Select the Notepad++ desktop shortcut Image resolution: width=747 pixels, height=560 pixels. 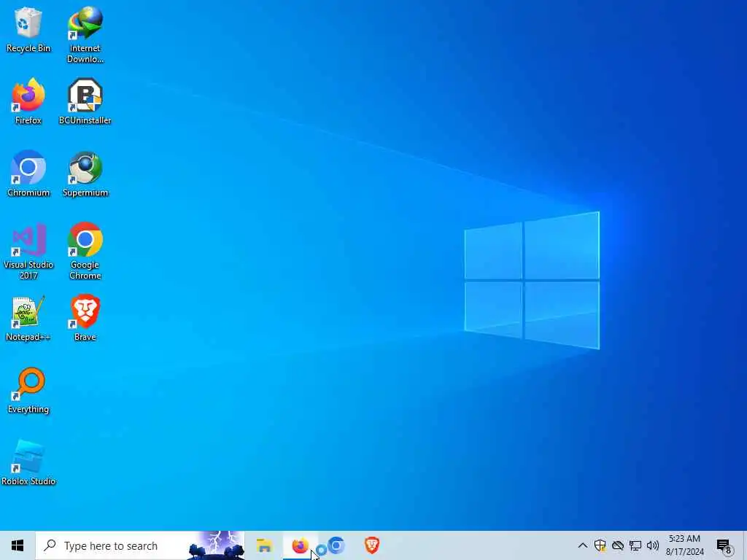[x=28, y=318]
